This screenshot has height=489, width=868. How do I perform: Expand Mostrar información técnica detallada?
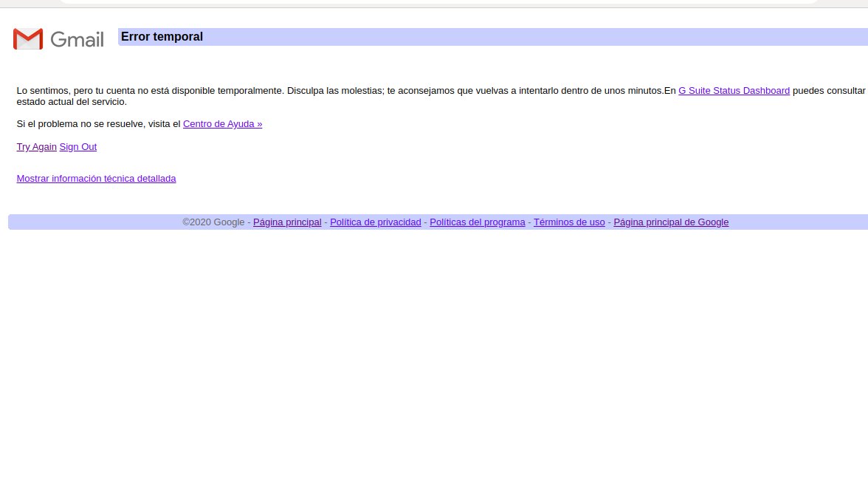point(96,178)
